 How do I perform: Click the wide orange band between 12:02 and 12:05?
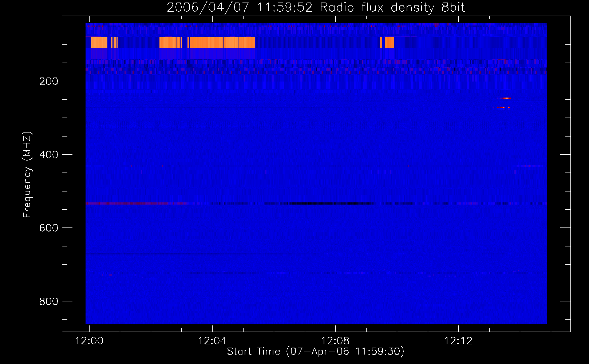pos(207,43)
